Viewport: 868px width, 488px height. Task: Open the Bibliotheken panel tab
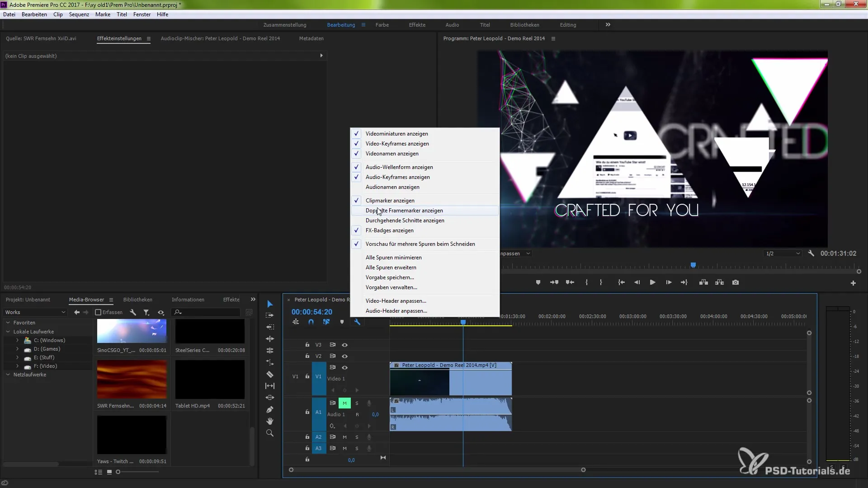[137, 300]
